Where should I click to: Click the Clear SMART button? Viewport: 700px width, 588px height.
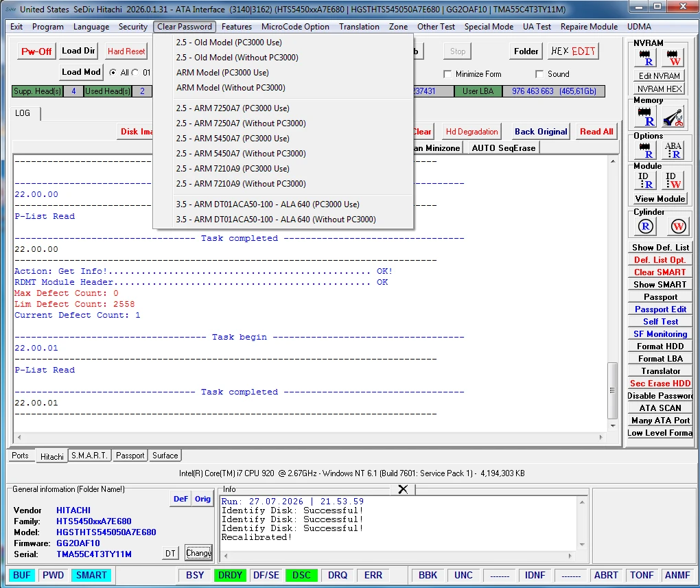click(660, 272)
